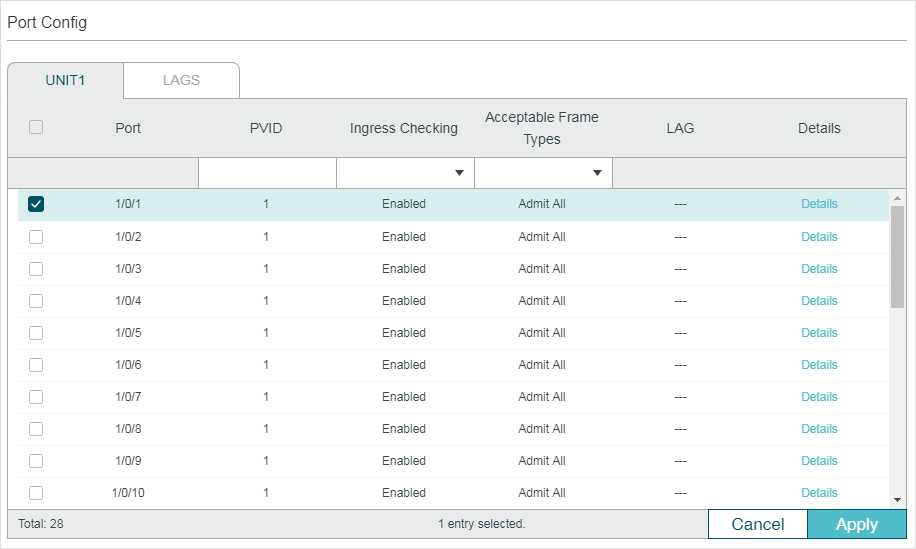Screen dimensions: 916x549
Task: Click the Port Config heading
Action: coord(47,22)
